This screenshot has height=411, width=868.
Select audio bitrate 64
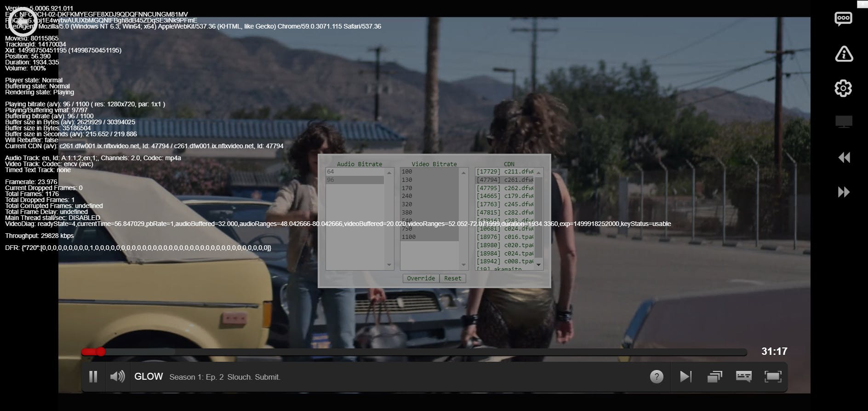[x=355, y=172]
